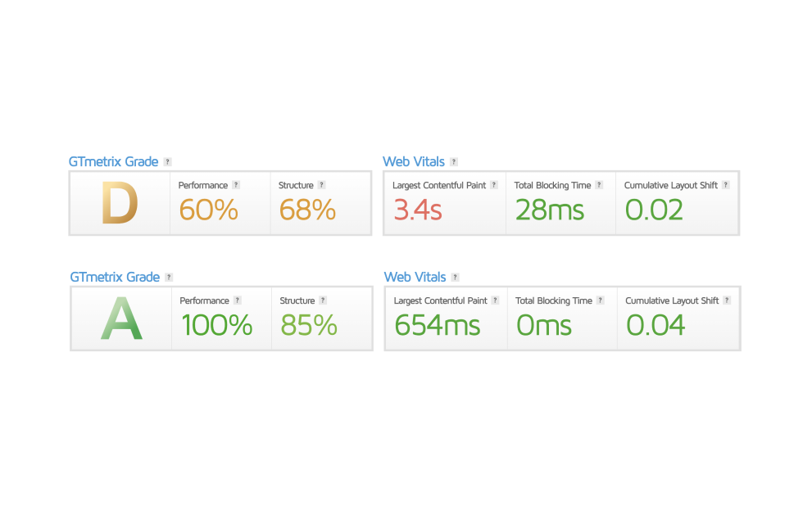
Task: Open the GTmetrix Grade link on top report
Action: (x=113, y=161)
